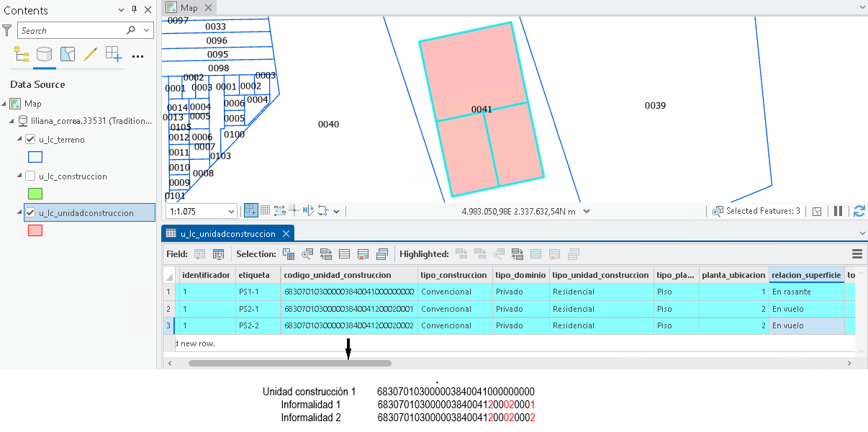Close the u_lc_unidadconstruccion table tab
This screenshot has height=432, width=868.
pos(286,234)
